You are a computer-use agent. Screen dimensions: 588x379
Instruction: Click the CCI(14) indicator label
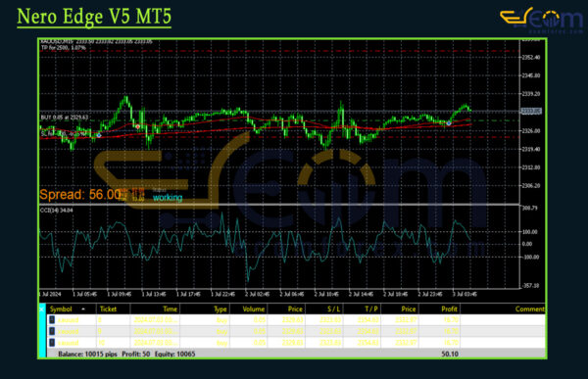56,211
